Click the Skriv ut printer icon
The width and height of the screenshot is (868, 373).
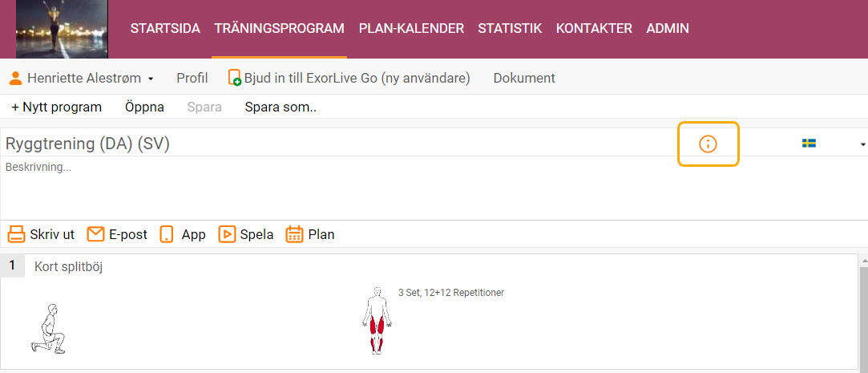click(16, 234)
